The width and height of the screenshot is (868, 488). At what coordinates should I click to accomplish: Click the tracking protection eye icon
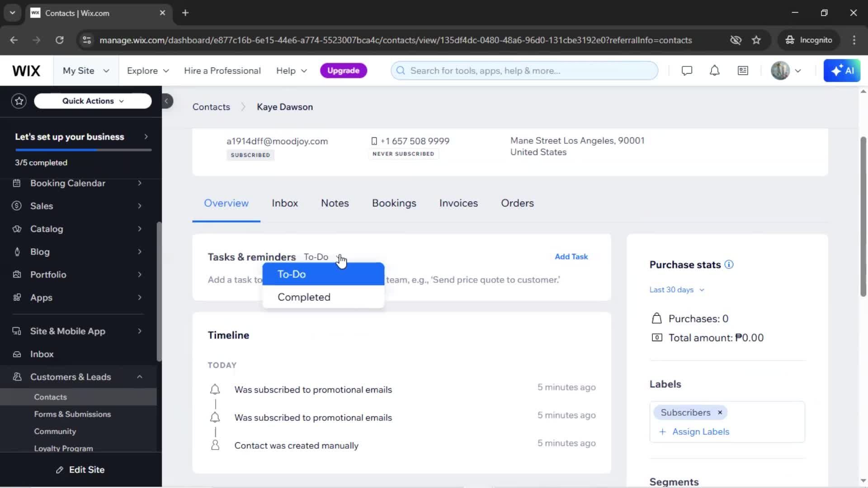(736, 40)
